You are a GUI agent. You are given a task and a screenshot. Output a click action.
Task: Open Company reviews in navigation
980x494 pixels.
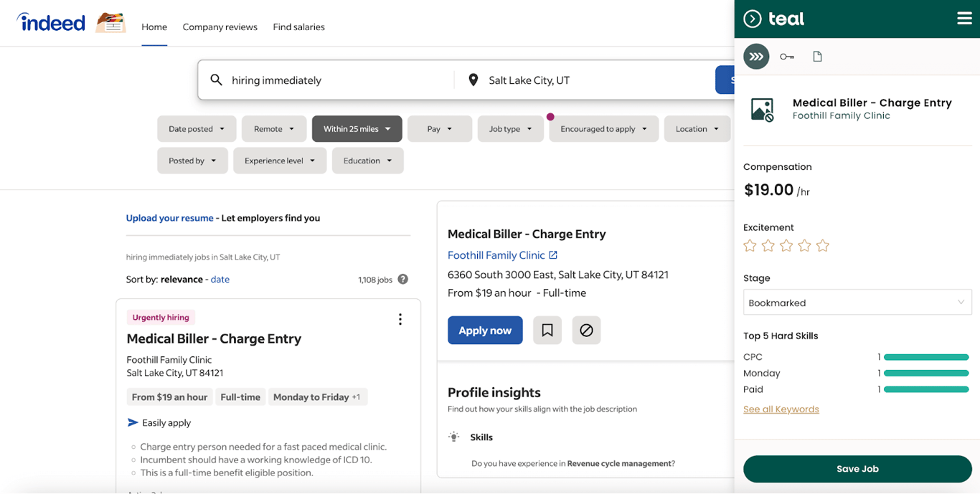tap(220, 27)
